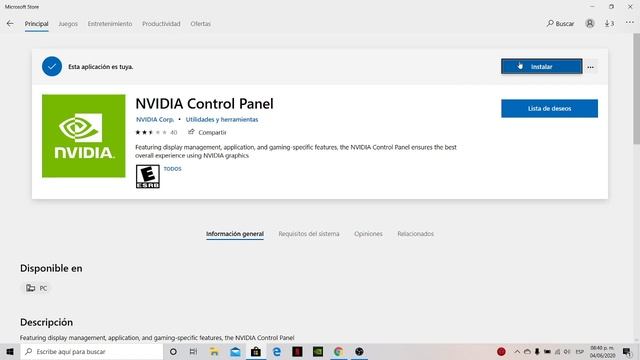This screenshot has height=360, width=640.
Task: Click the Instalar button
Action: click(x=542, y=67)
